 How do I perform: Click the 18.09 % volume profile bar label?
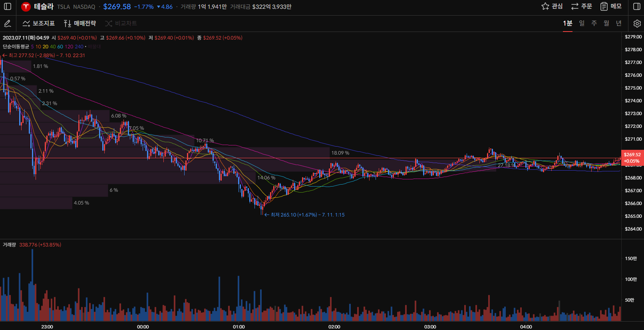pos(340,153)
